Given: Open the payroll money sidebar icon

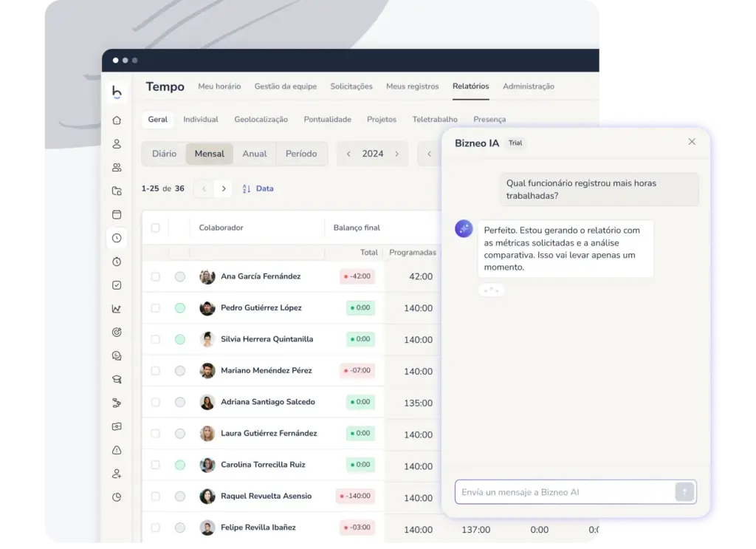Looking at the screenshot, I should point(117,426).
